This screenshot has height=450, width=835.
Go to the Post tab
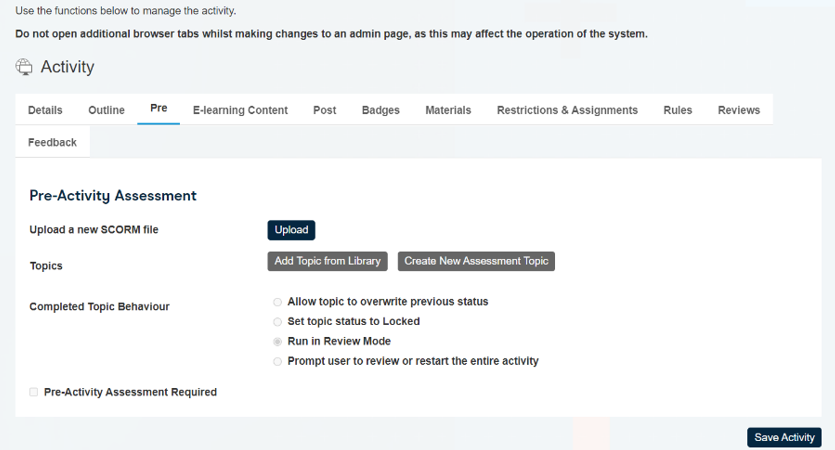click(325, 110)
